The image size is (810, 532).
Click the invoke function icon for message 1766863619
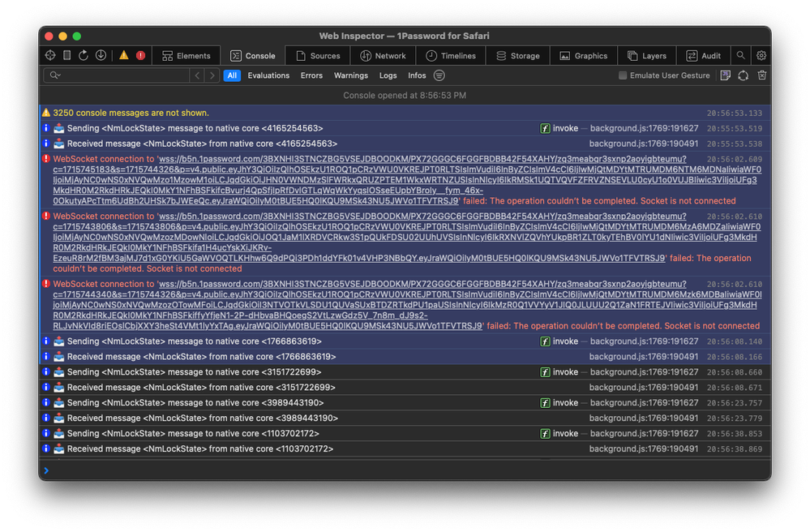pos(545,341)
